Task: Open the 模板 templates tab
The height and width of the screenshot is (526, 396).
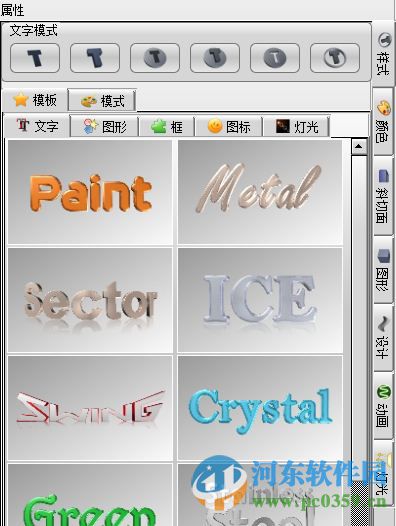Action: coord(35,100)
